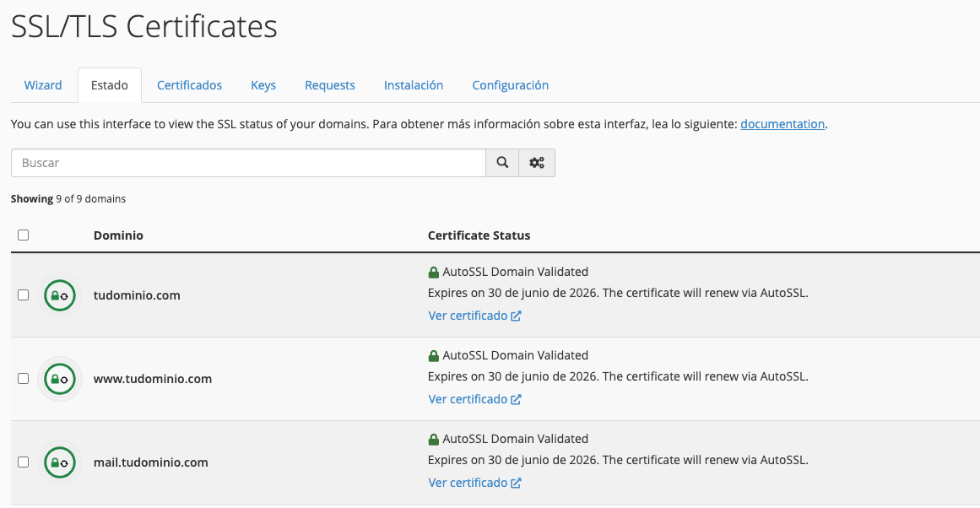Select the www.tudominio.com checkbox
Viewport: 980px width, 508px height.
[x=24, y=379]
